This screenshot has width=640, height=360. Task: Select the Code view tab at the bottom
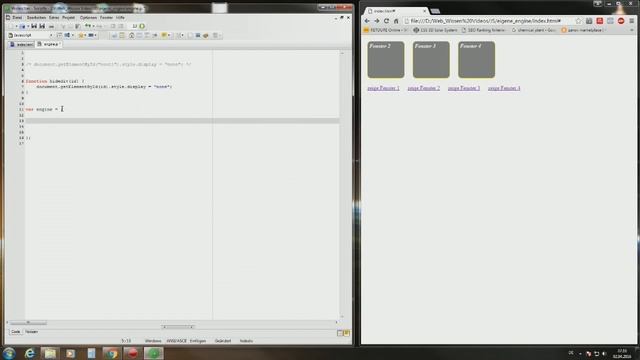point(16,332)
